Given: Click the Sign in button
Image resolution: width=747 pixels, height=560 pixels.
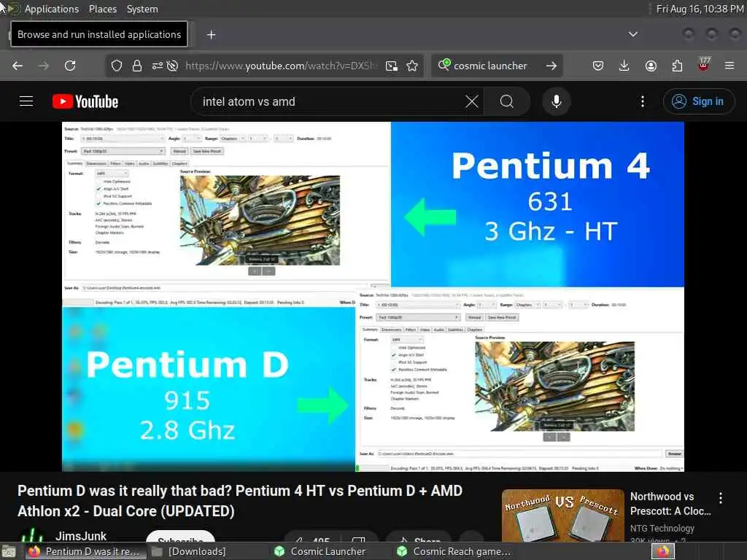Looking at the screenshot, I should [x=699, y=101].
